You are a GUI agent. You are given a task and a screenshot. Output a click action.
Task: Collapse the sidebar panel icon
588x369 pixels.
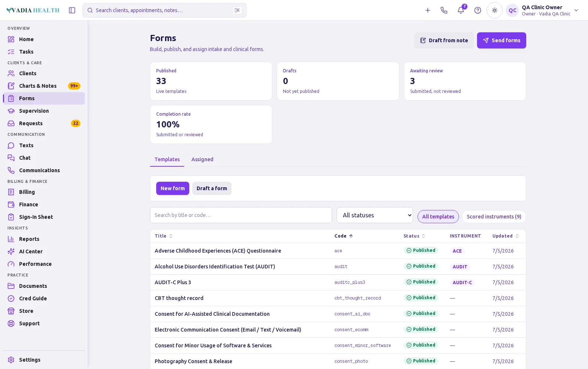coord(72,10)
